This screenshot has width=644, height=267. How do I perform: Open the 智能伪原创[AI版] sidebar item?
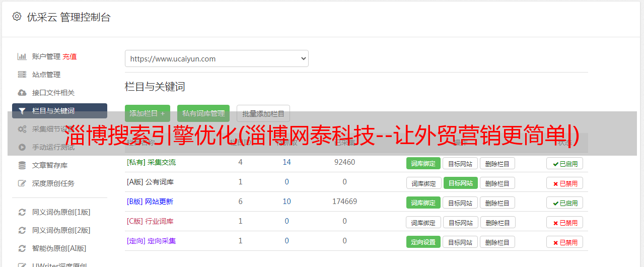coord(59,248)
